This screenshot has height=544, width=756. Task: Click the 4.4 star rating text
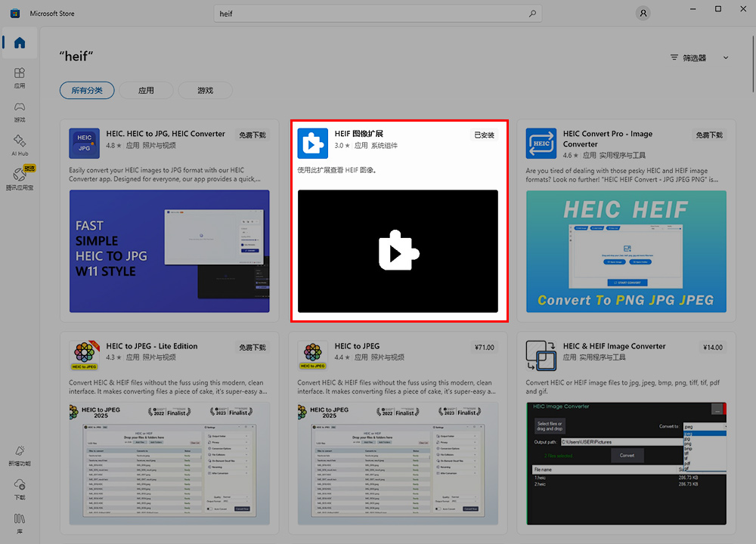(342, 357)
